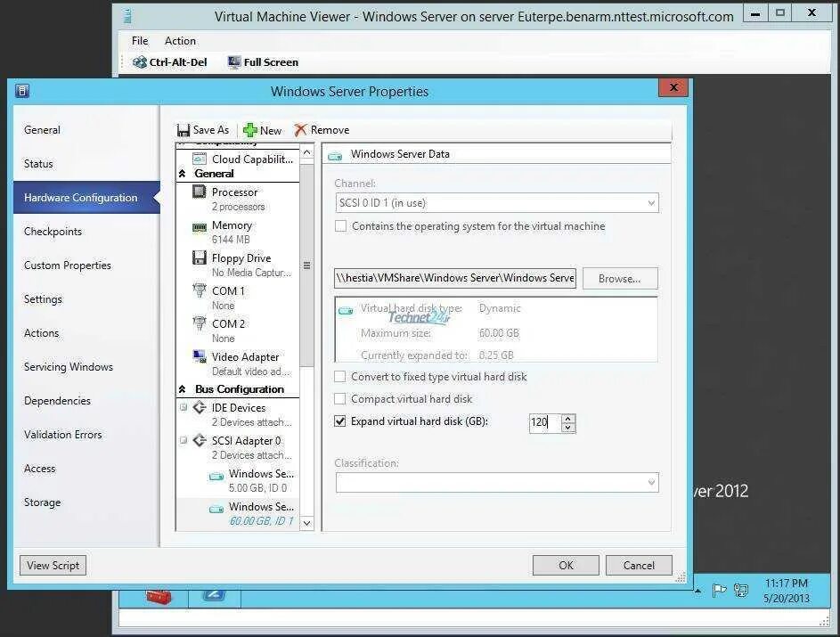
Task: Decrease the expand disk size spinner
Action: pos(568,427)
